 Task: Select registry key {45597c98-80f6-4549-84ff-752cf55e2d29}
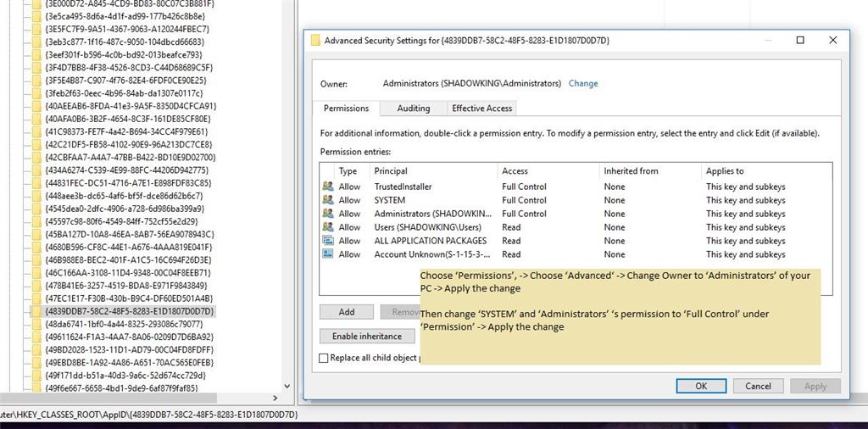122,221
